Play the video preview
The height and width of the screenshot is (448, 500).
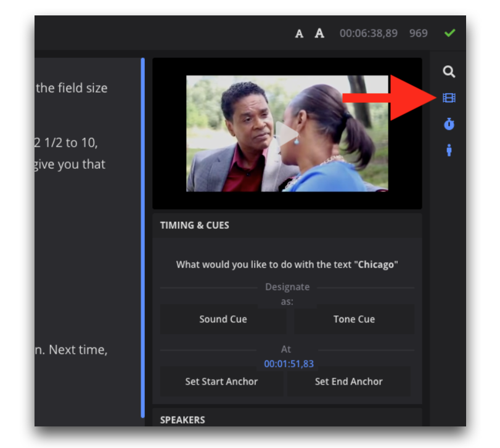(287, 134)
